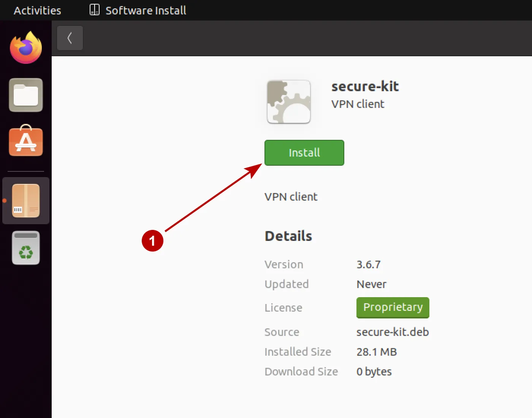Click the Software Install title in the top bar

point(146,10)
